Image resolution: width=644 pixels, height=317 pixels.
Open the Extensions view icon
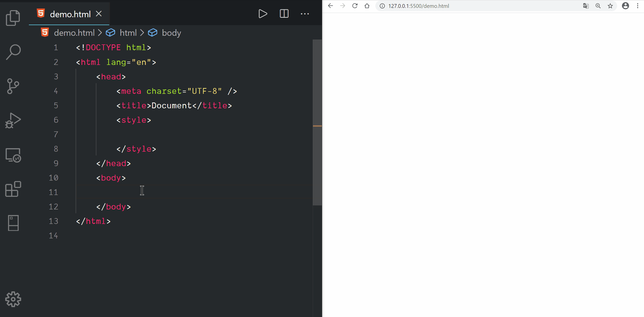pos(13,189)
